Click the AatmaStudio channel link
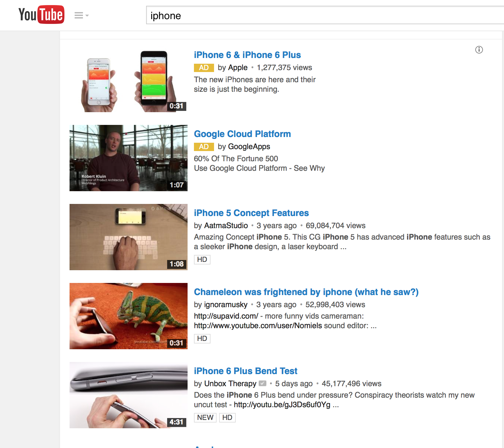The image size is (504, 448). pyautogui.click(x=226, y=226)
